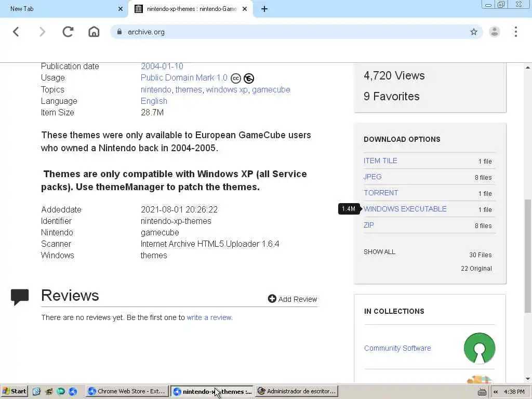Screen dimensions: 532x399
Task: Click the 28.7M item size value
Action: [x=152, y=112]
